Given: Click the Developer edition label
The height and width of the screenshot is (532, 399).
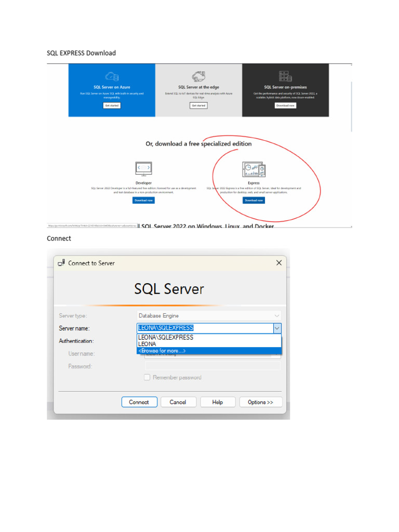Looking at the screenshot, I should tap(143, 183).
